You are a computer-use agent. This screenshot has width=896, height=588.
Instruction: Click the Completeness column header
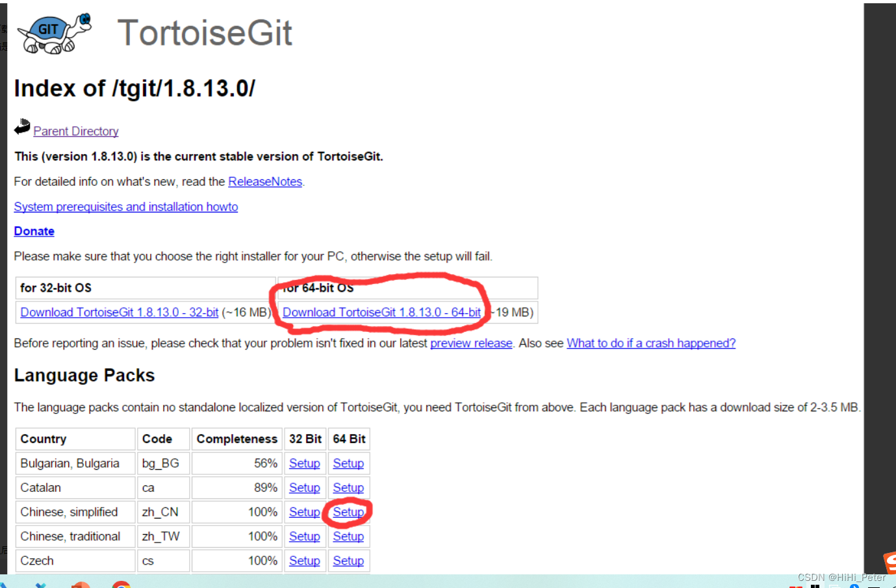coord(237,439)
